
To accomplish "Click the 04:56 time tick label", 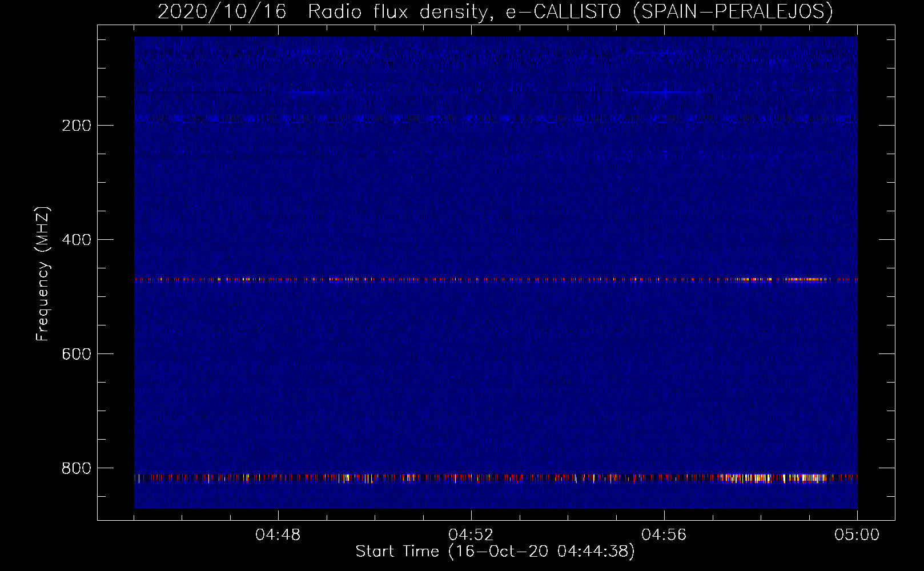I will [664, 535].
